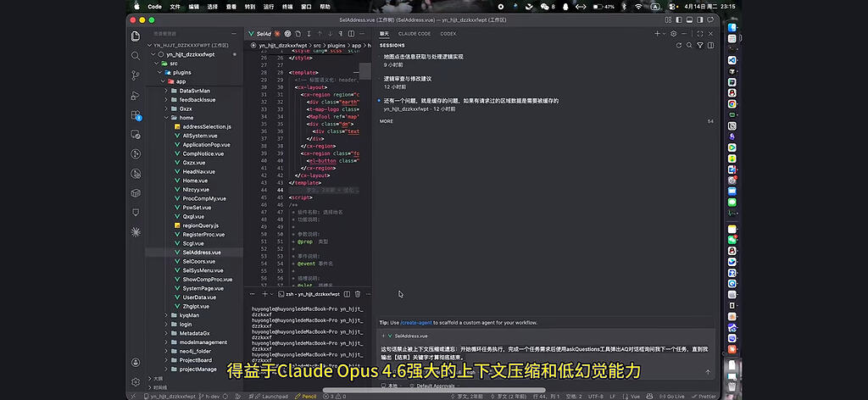
Task: Click Wi-Fi icon in macOS menu bar
Action: pyautogui.click(x=638, y=7)
